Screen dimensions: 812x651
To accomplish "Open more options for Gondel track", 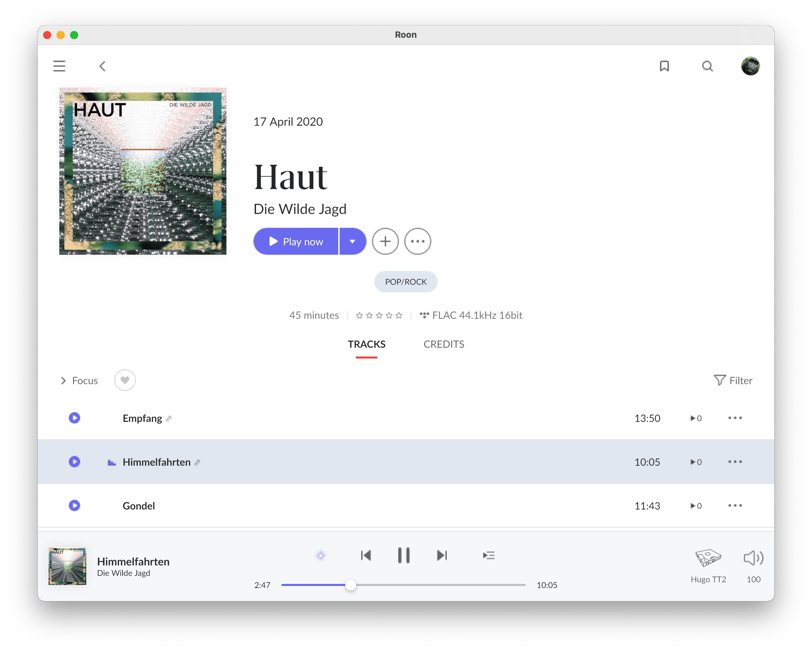I will (735, 505).
